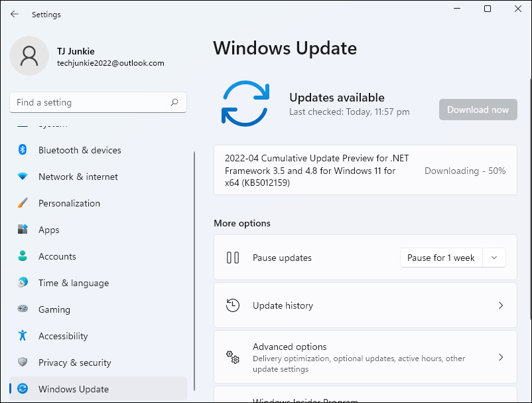Open Bluetooth & devices settings
This screenshot has width=532, height=403.
(x=98, y=150)
